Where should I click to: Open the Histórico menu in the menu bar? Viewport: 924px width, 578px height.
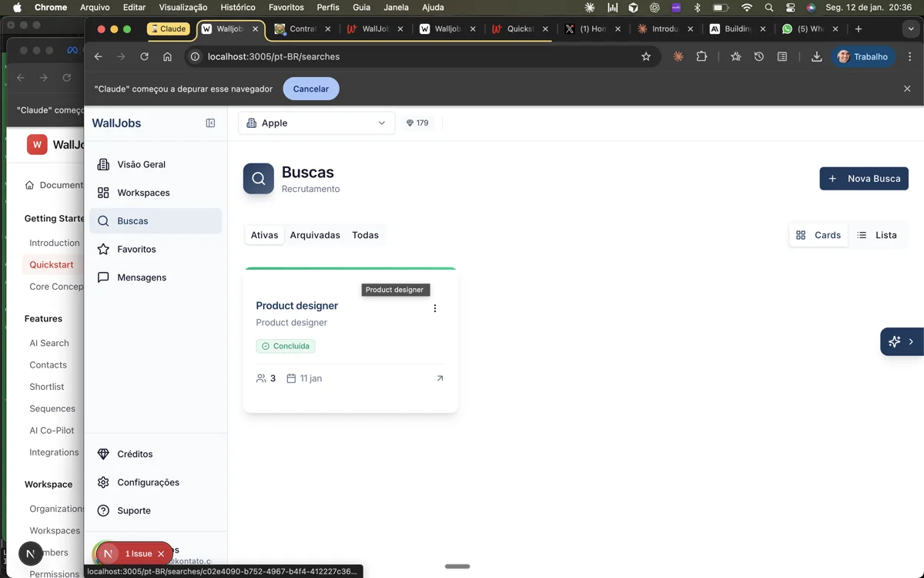pyautogui.click(x=237, y=7)
